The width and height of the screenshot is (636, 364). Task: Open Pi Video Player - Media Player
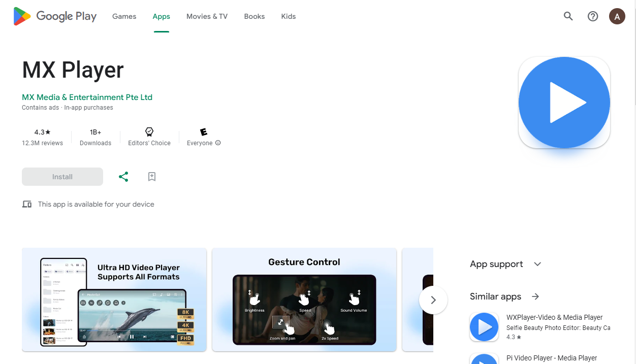(x=551, y=358)
